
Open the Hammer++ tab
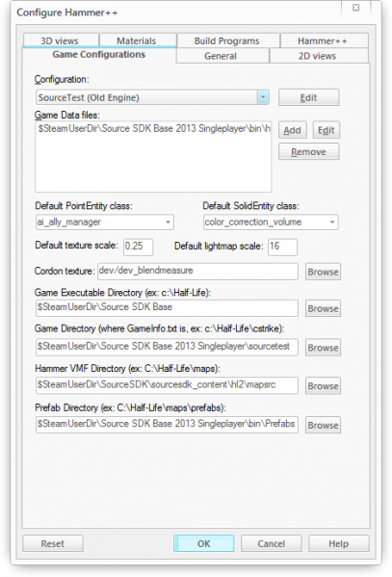tap(325, 40)
